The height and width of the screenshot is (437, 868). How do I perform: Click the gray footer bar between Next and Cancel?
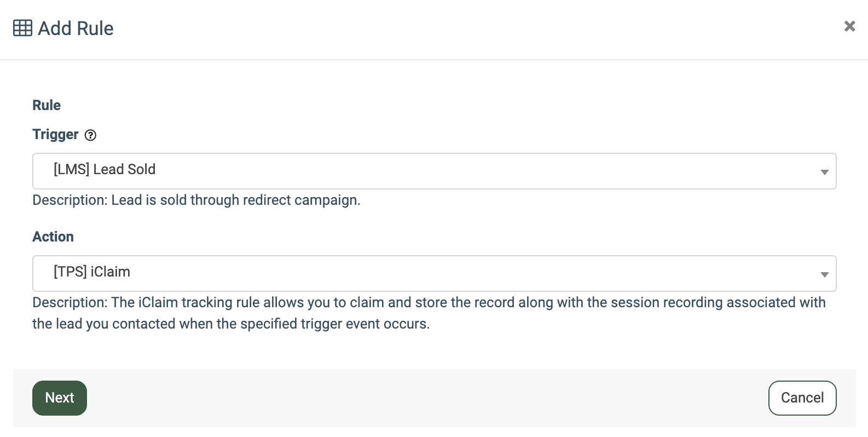(x=427, y=398)
